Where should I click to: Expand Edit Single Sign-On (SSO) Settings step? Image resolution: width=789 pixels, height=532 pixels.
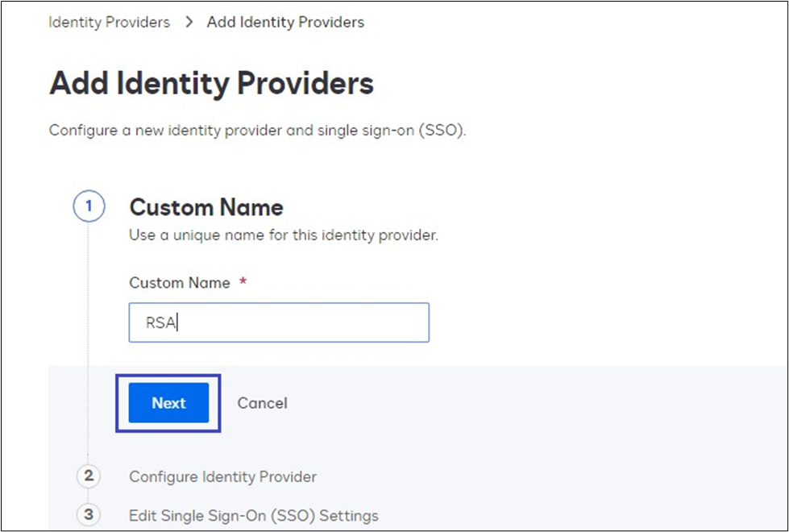[x=253, y=515]
